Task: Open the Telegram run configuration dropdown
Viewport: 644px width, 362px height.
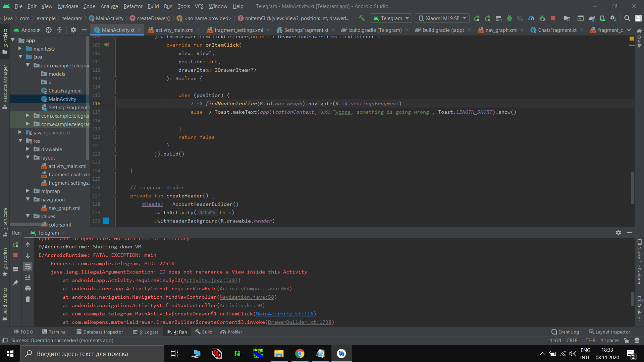Action: (391, 18)
